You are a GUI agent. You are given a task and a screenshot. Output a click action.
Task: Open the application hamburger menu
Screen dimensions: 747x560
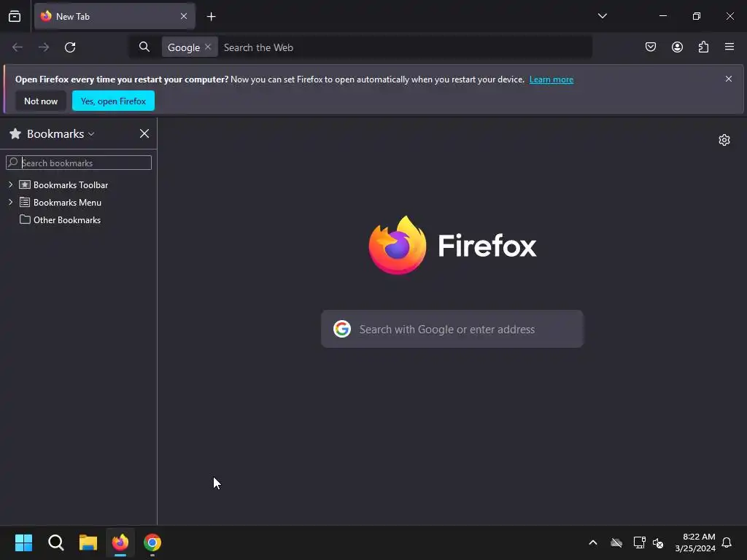pos(729,47)
